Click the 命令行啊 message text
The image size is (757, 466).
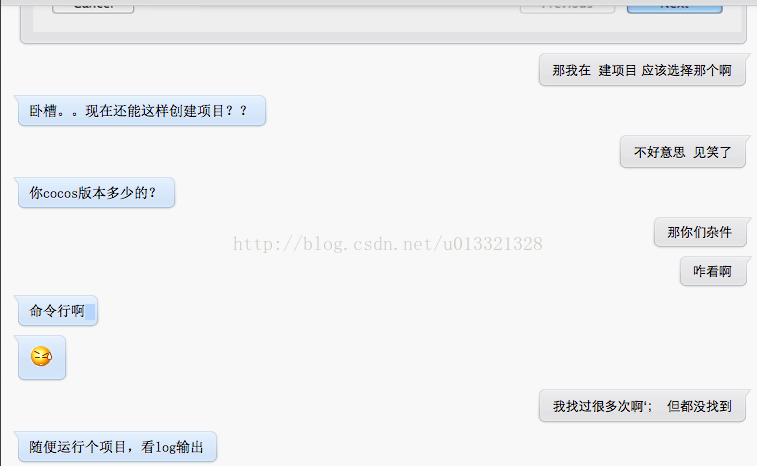(x=57, y=311)
